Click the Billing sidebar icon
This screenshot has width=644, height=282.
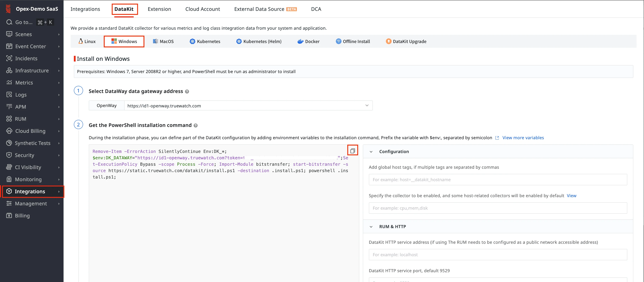pos(9,216)
